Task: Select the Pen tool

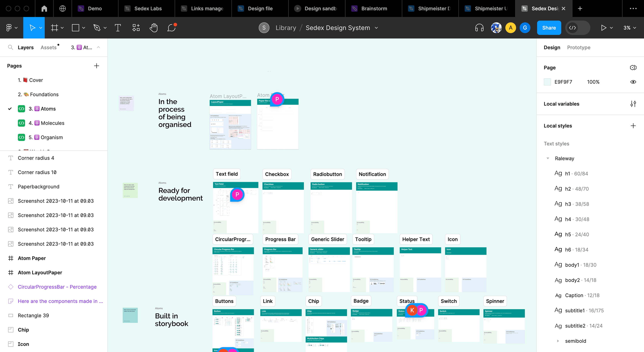Action: [x=97, y=28]
